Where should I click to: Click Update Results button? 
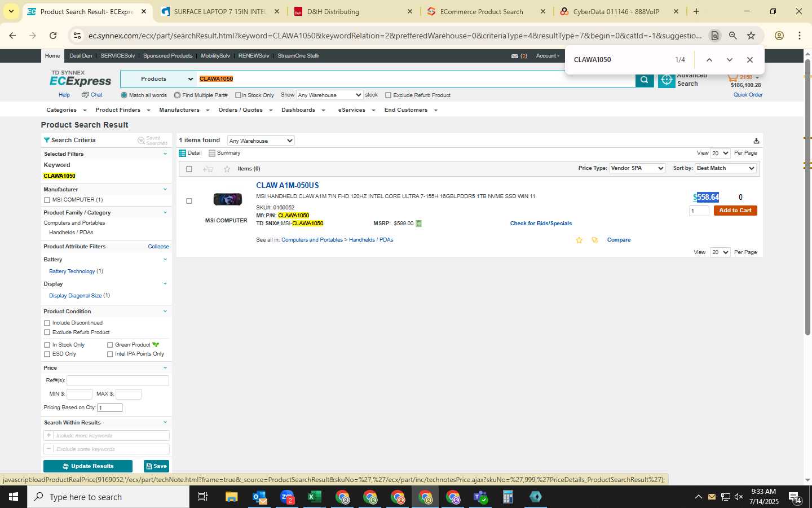pyautogui.click(x=88, y=466)
